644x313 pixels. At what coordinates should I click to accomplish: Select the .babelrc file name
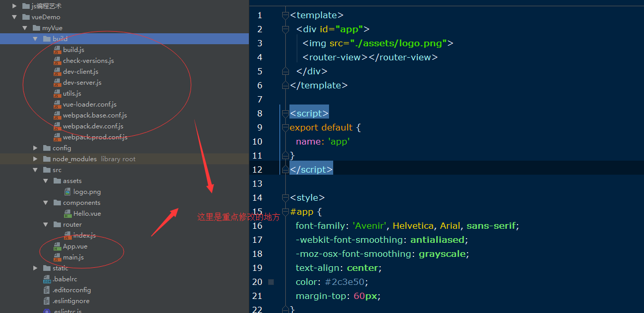tap(65, 279)
